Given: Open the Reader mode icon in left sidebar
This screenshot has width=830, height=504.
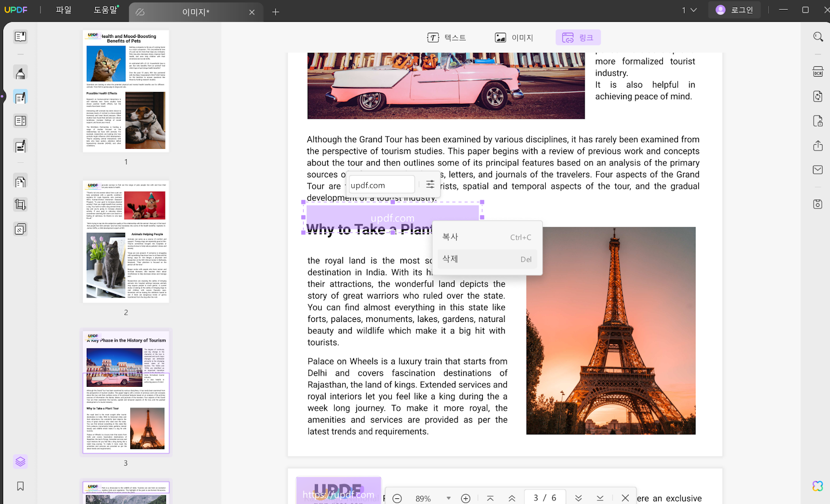Looking at the screenshot, I should point(20,37).
